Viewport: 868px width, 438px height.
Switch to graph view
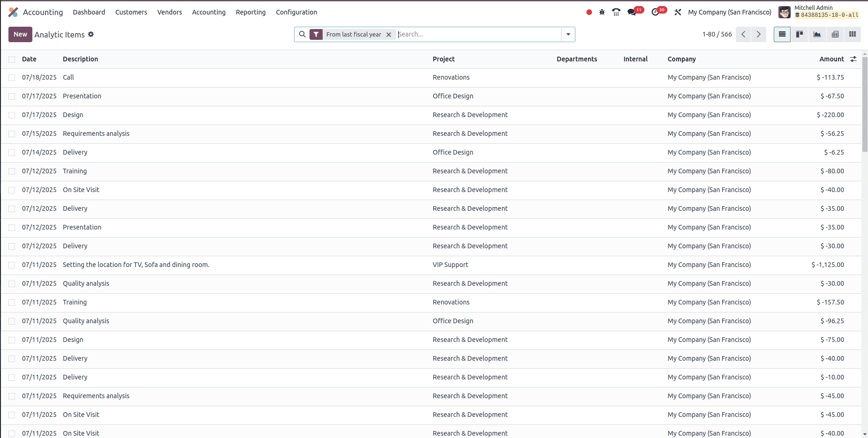tap(817, 34)
